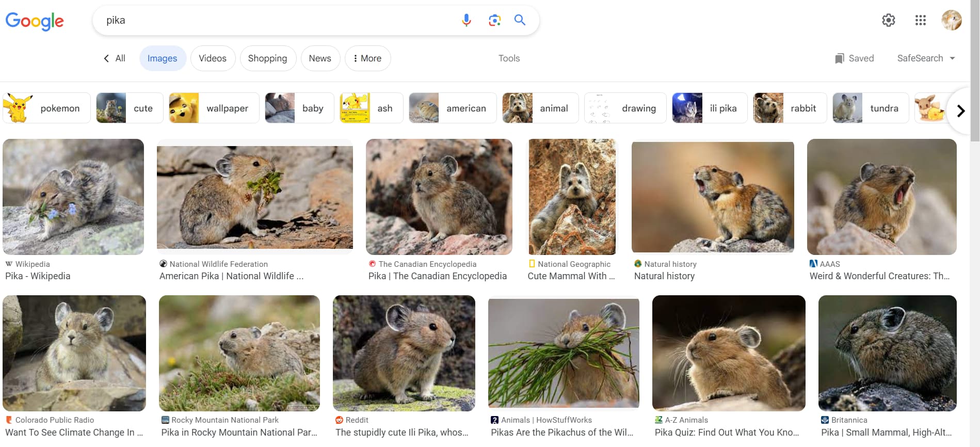Expand the More search options menu
Screen dimensions: 980x447
coord(368,58)
